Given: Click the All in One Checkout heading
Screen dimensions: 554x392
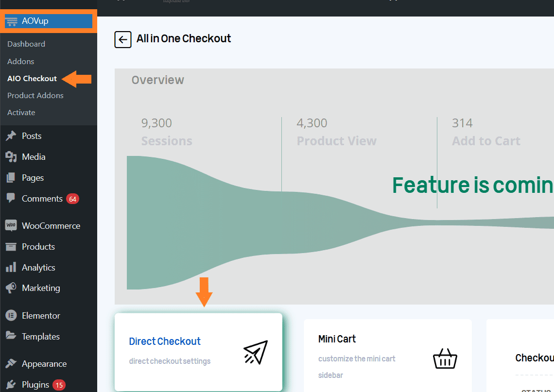Looking at the screenshot, I should click(184, 38).
